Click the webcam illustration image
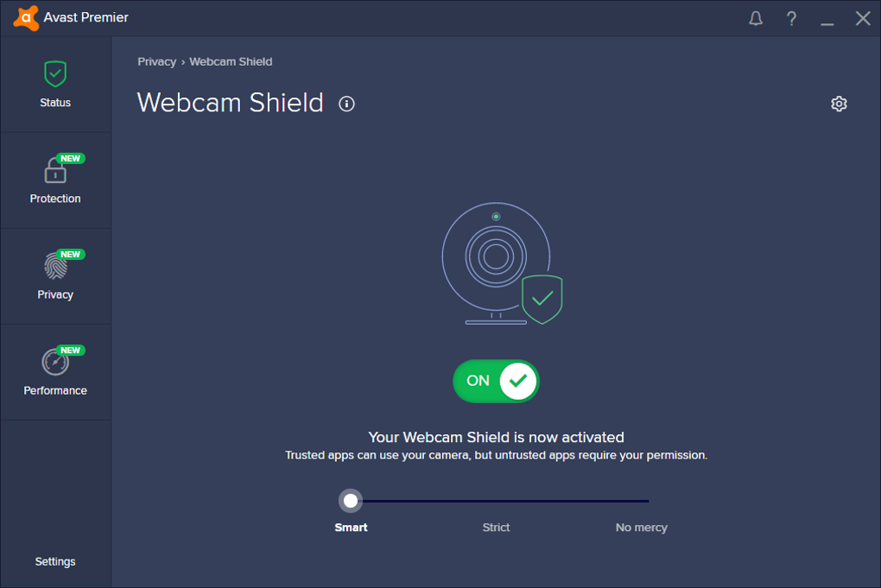The image size is (881, 588). tap(499, 263)
